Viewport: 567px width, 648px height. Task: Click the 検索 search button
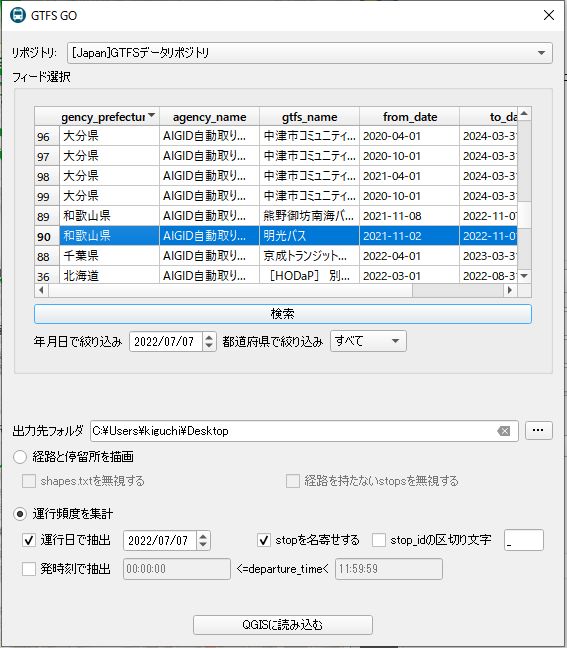point(283,314)
